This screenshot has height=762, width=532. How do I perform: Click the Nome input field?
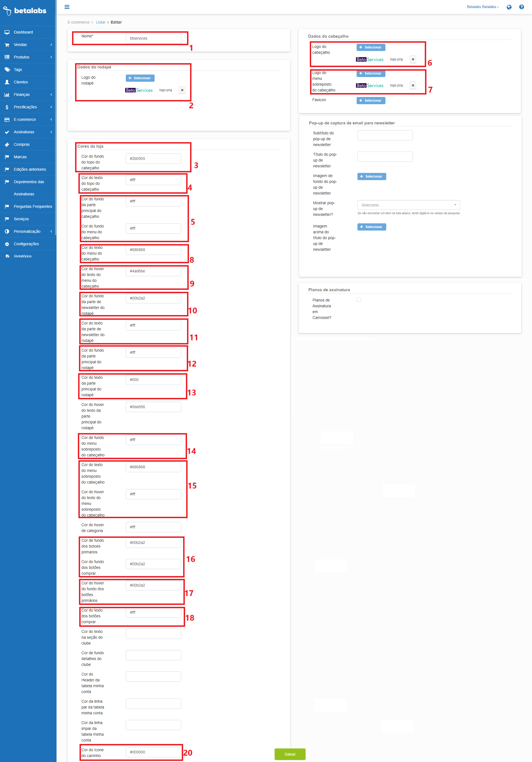(153, 38)
